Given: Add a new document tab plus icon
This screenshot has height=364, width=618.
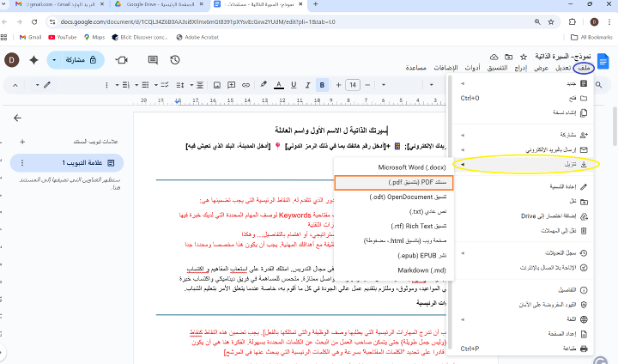Looking at the screenshot, I should click(22, 142).
